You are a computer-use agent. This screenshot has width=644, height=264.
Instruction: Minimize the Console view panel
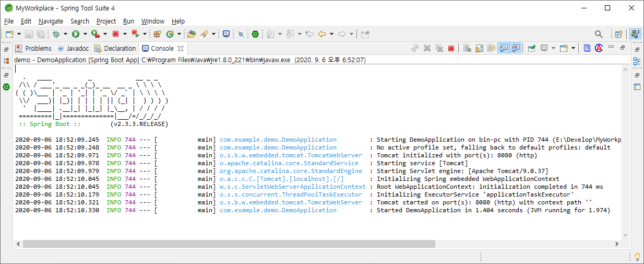coord(611,47)
